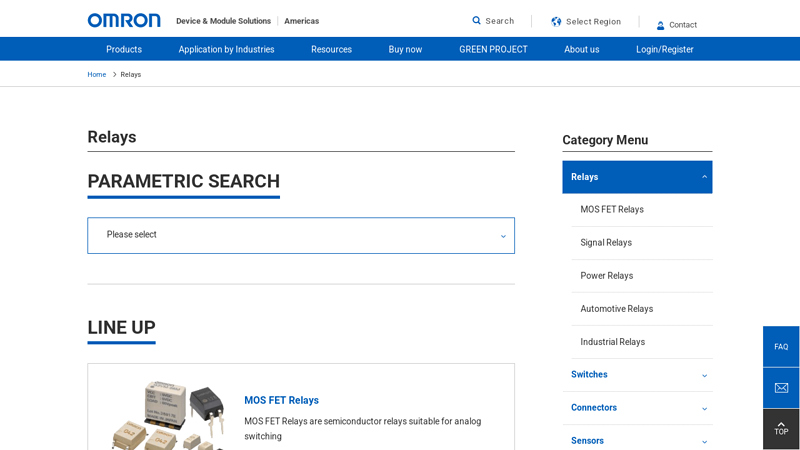Click the OMRON logo
800x450 pixels.
coord(124,20)
